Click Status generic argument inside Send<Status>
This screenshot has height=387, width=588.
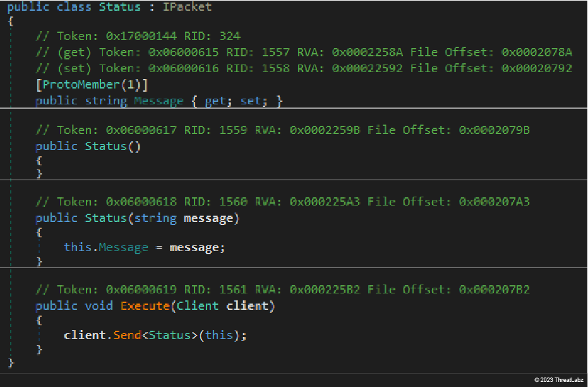(x=169, y=335)
